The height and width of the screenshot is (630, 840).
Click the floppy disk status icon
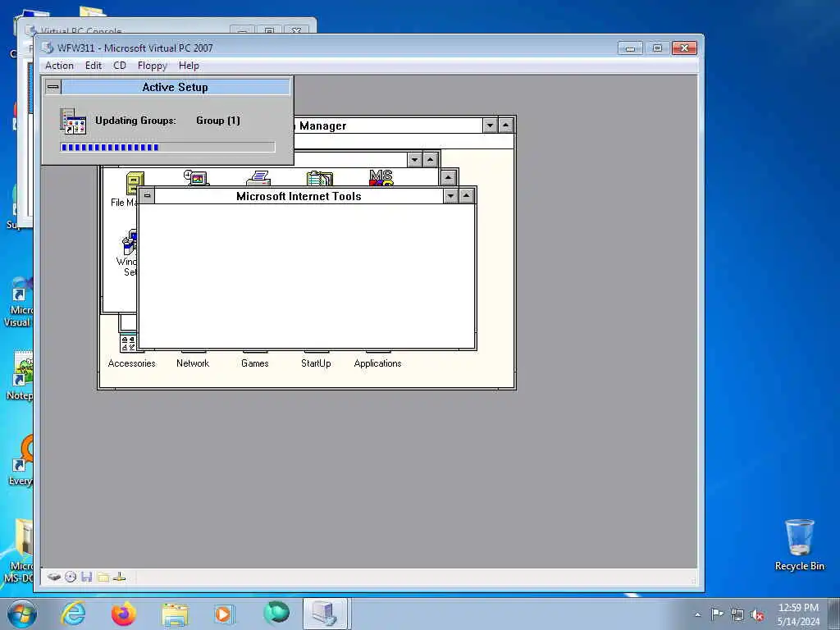[87, 577]
